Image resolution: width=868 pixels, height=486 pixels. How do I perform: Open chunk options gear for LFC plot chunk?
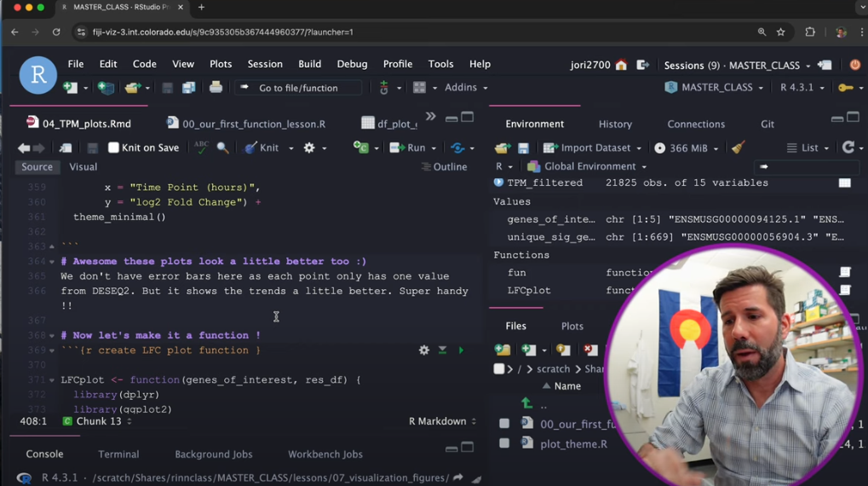click(424, 350)
